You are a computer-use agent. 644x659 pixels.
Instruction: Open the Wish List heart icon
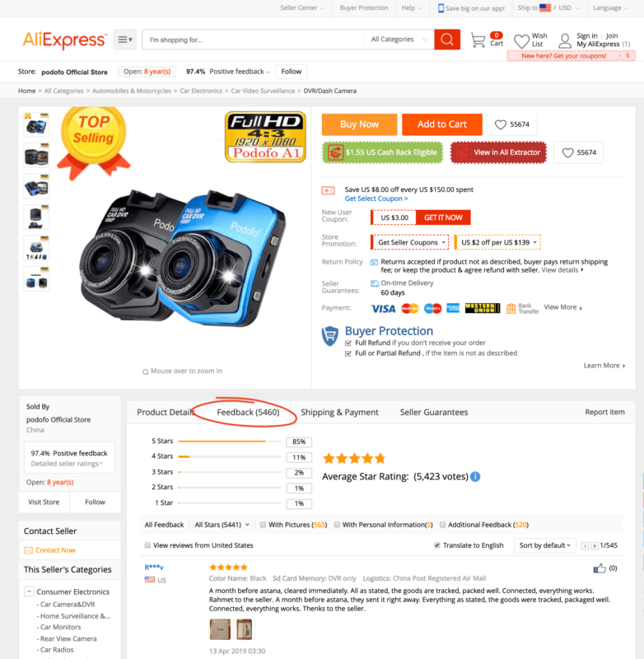tap(521, 40)
